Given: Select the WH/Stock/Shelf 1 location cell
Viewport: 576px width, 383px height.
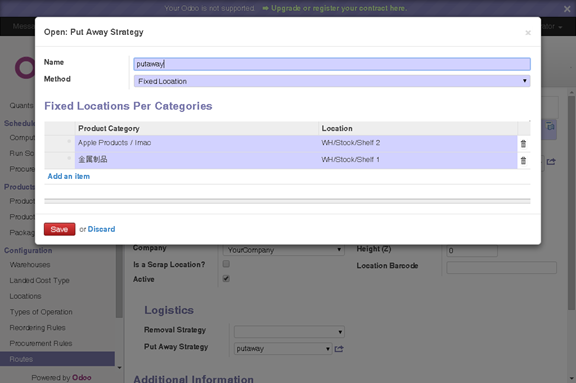Looking at the screenshot, I should [x=418, y=160].
